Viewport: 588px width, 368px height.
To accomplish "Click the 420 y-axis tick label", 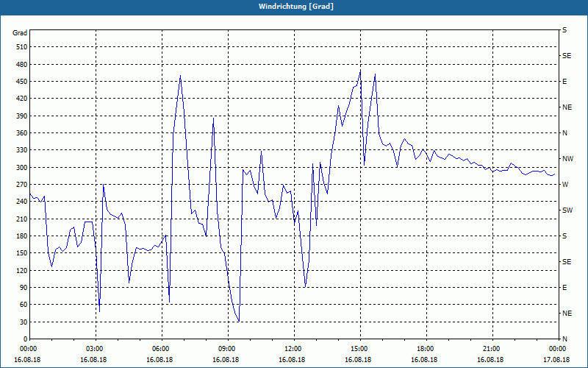I will pos(23,99).
